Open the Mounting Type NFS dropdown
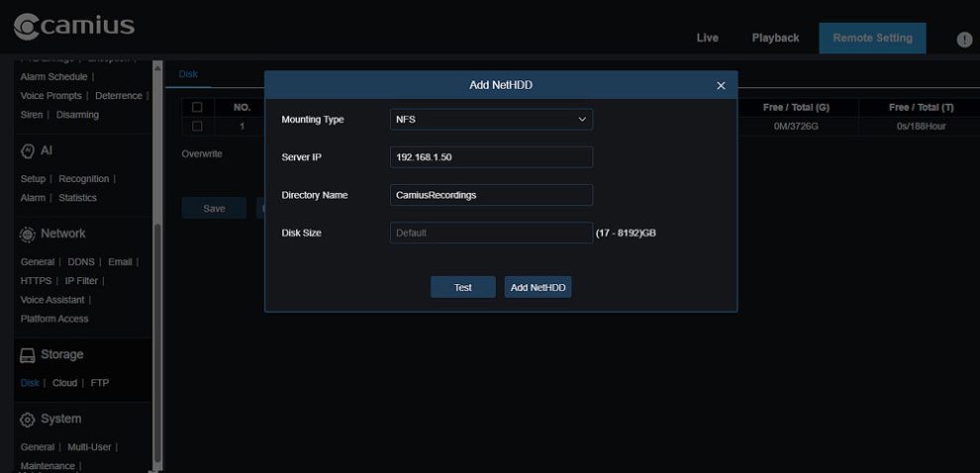 pyautogui.click(x=491, y=120)
